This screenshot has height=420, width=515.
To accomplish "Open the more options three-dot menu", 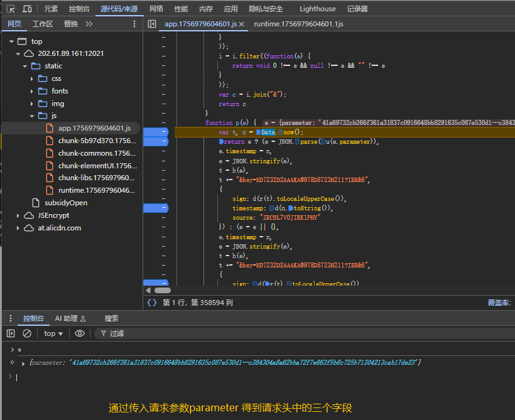I will 134,24.
